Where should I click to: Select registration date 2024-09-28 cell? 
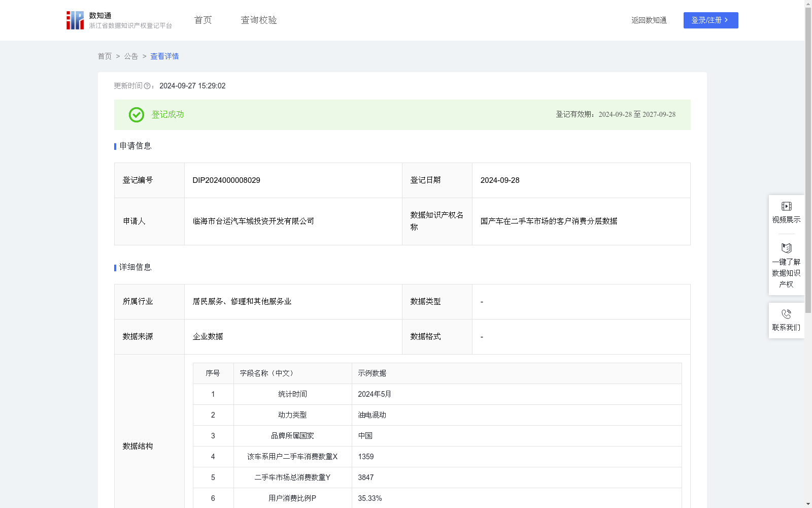(x=581, y=180)
